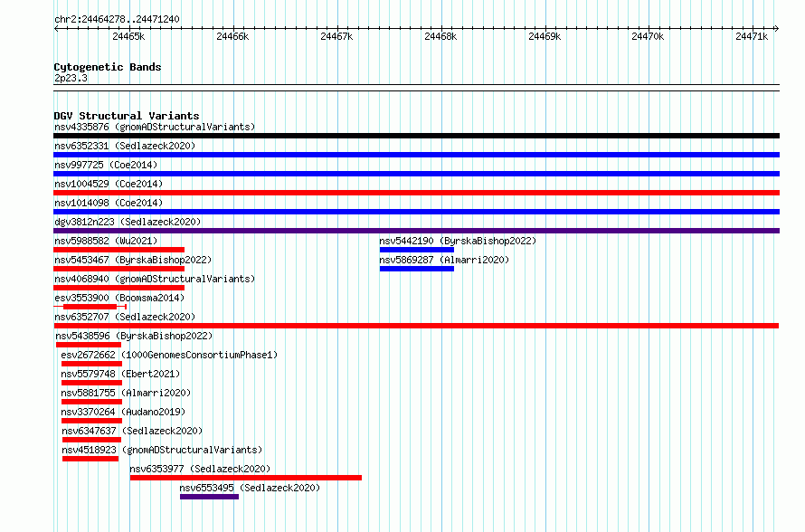Select the DGV Structural Variants track title
The image size is (805, 532).
(x=127, y=116)
